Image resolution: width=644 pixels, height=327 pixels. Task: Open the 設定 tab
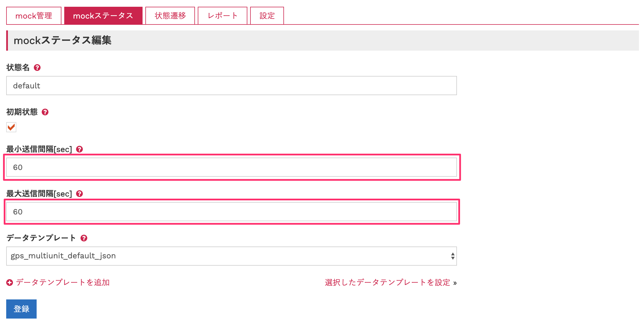[267, 16]
